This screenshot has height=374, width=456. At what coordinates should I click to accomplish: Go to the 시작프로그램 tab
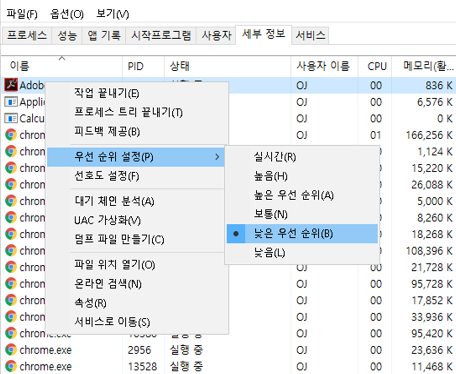161,35
